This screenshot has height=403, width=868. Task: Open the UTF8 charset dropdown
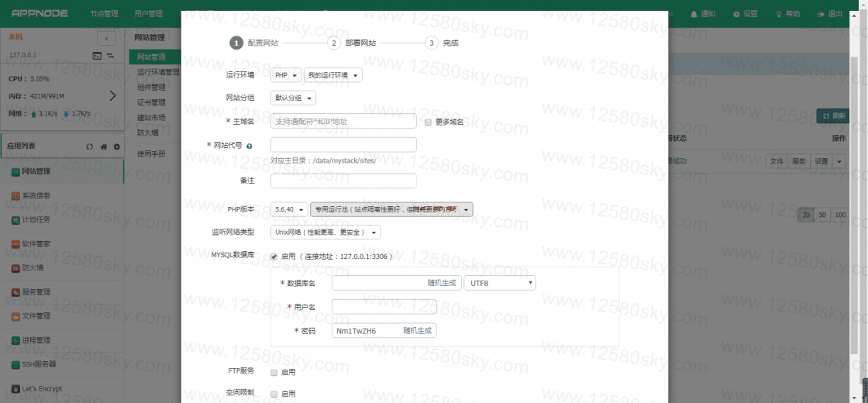(500, 283)
